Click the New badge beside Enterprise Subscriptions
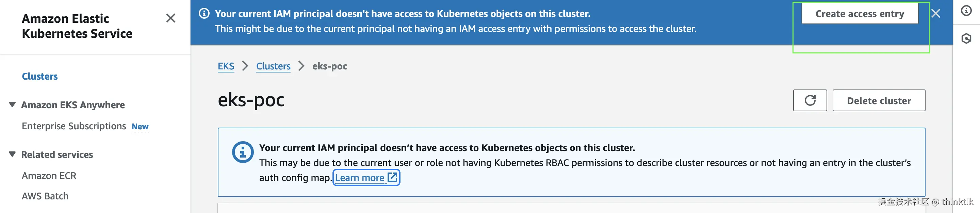The height and width of the screenshot is (213, 980). pos(140,126)
